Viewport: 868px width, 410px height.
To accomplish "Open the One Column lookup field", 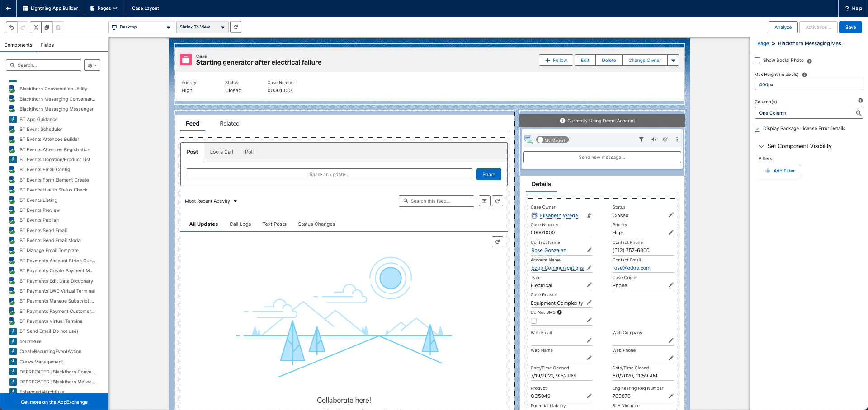I will point(808,113).
